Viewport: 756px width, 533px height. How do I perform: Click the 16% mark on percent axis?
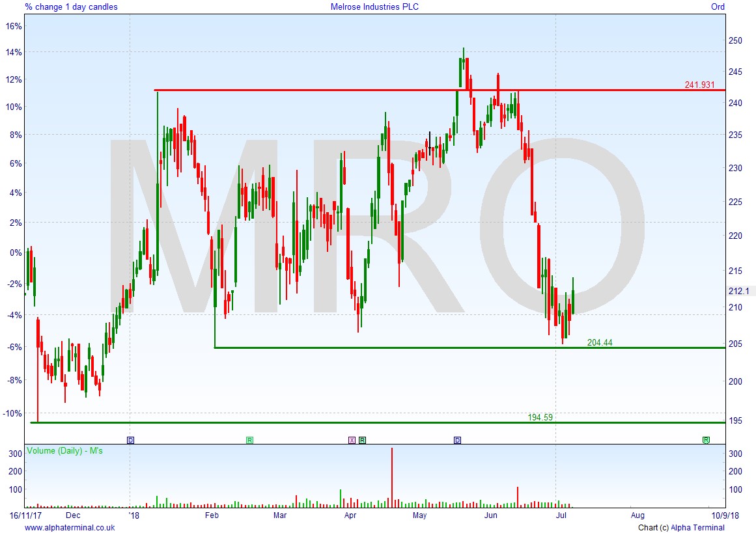point(14,27)
